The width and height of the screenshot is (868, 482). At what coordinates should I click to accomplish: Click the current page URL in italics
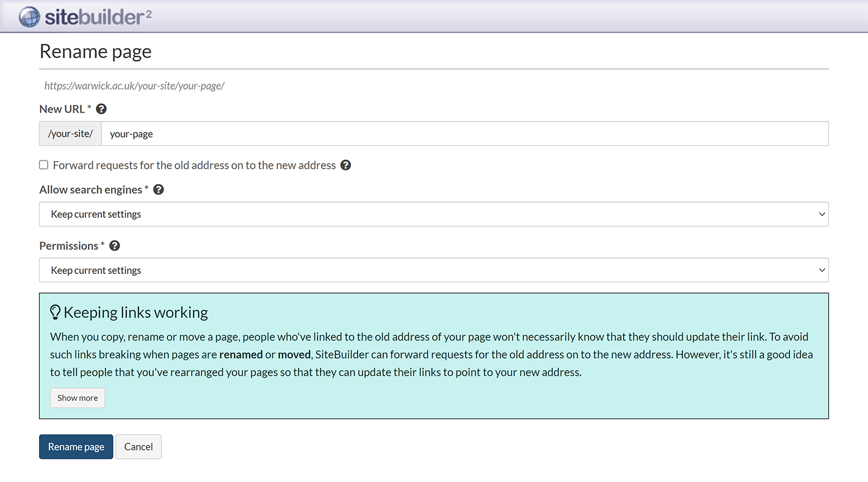click(x=134, y=86)
